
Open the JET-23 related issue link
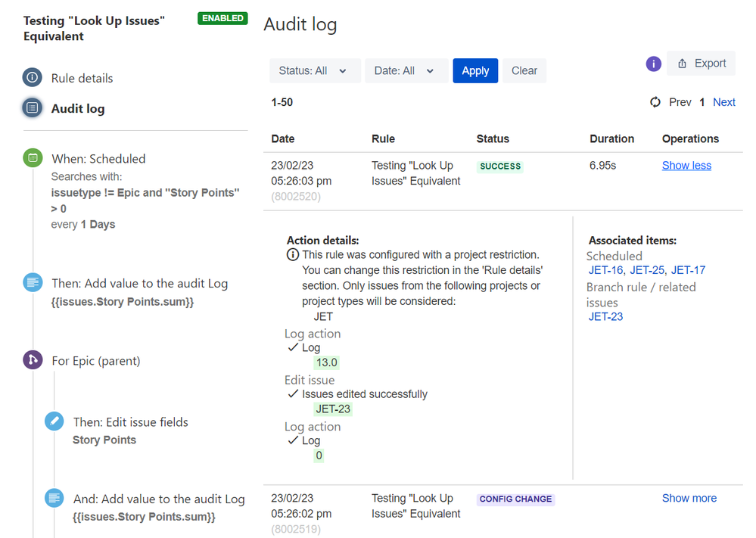pos(605,317)
